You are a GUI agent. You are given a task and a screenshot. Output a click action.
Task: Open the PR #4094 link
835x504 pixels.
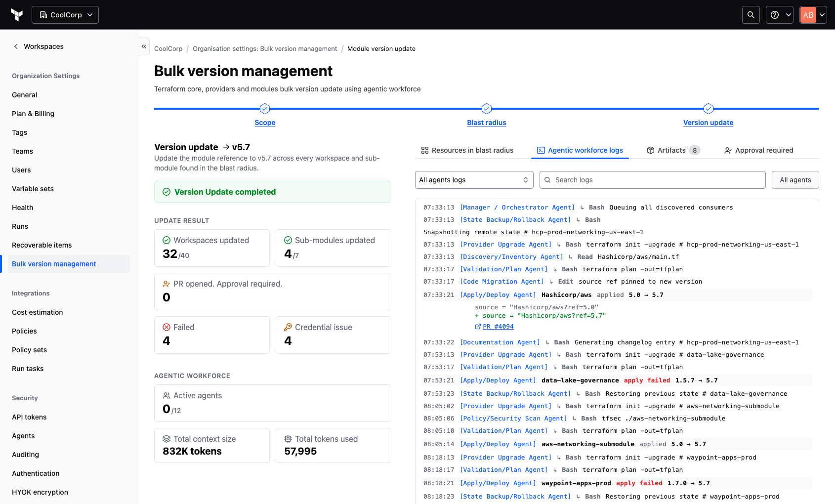(498, 327)
